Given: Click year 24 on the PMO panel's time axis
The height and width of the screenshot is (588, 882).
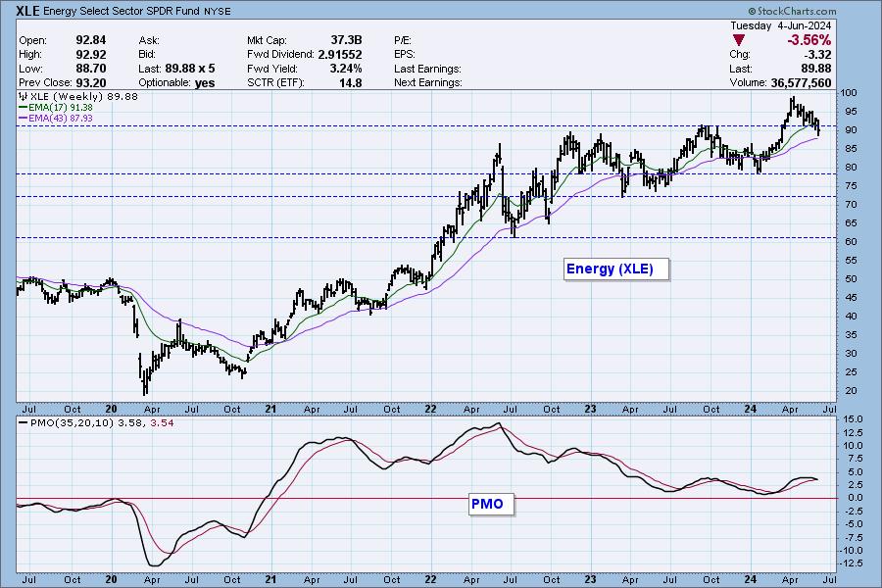Looking at the screenshot, I should pos(750,579).
